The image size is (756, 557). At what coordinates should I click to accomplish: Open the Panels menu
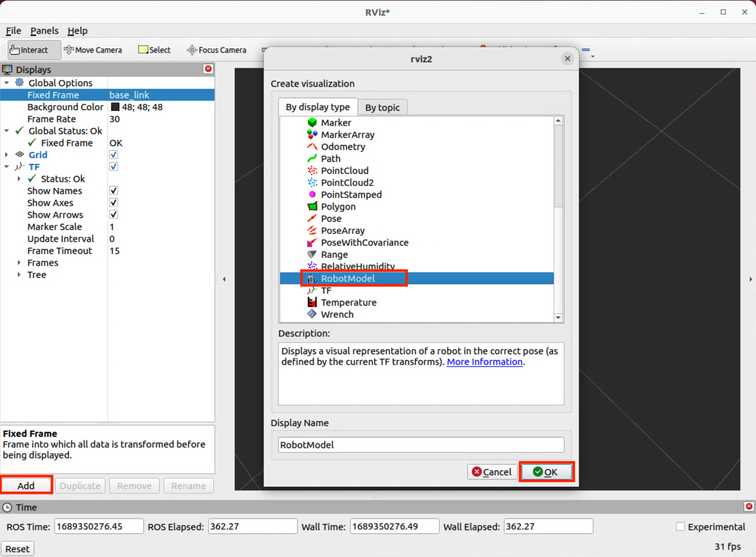click(x=44, y=30)
